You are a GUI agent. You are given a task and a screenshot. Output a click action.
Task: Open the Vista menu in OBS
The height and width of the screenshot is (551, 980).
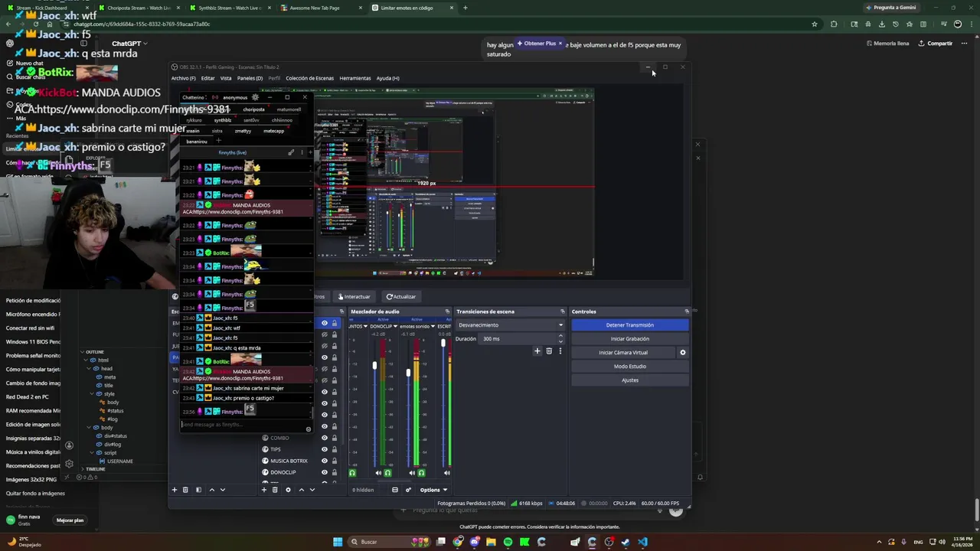(x=226, y=78)
